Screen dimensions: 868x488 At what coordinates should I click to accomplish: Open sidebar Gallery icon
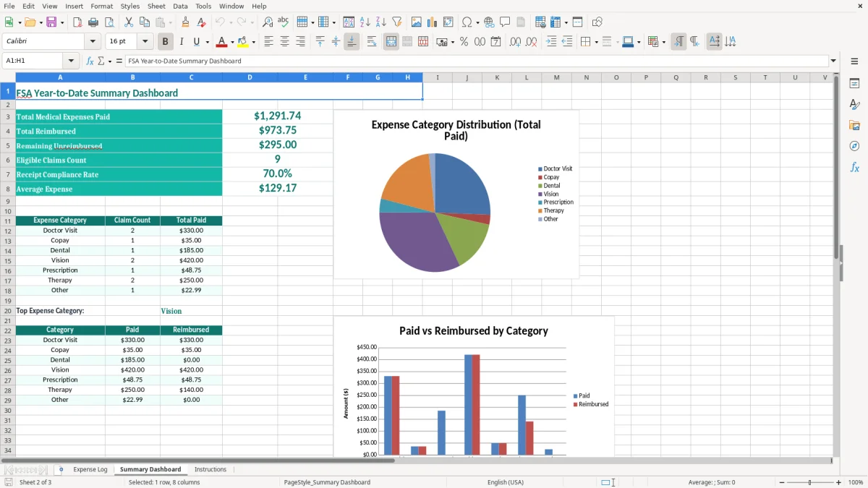tap(854, 125)
